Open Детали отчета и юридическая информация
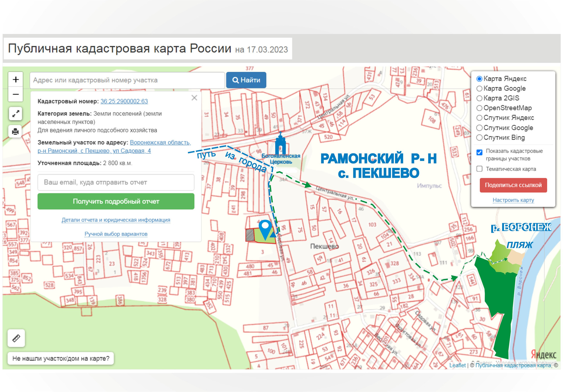The height and width of the screenshot is (392, 563). (116, 220)
